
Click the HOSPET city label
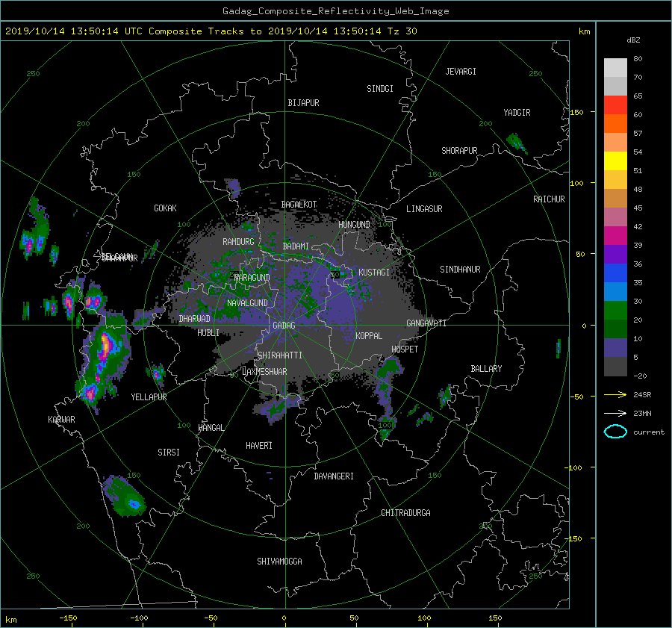[405, 349]
